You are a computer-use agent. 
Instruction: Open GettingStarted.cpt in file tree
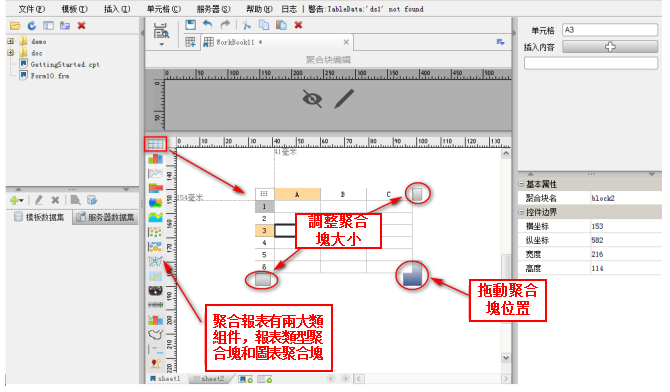65,64
